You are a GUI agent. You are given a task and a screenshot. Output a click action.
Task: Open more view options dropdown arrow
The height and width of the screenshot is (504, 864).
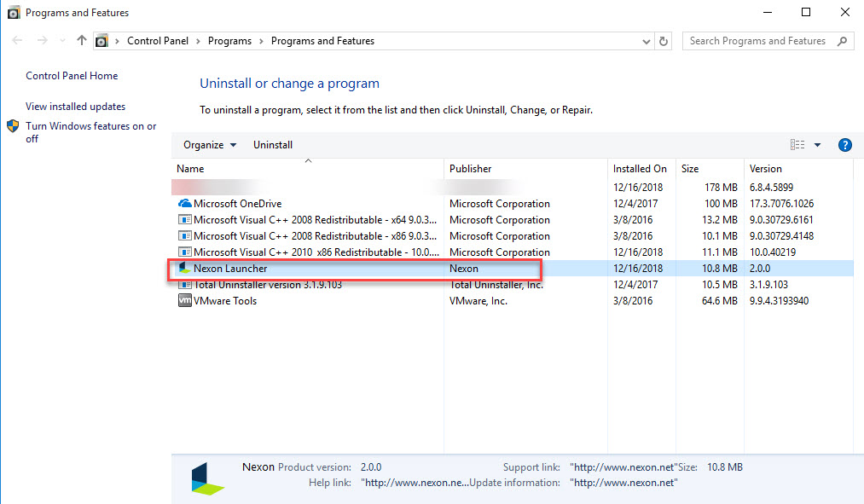[818, 145]
